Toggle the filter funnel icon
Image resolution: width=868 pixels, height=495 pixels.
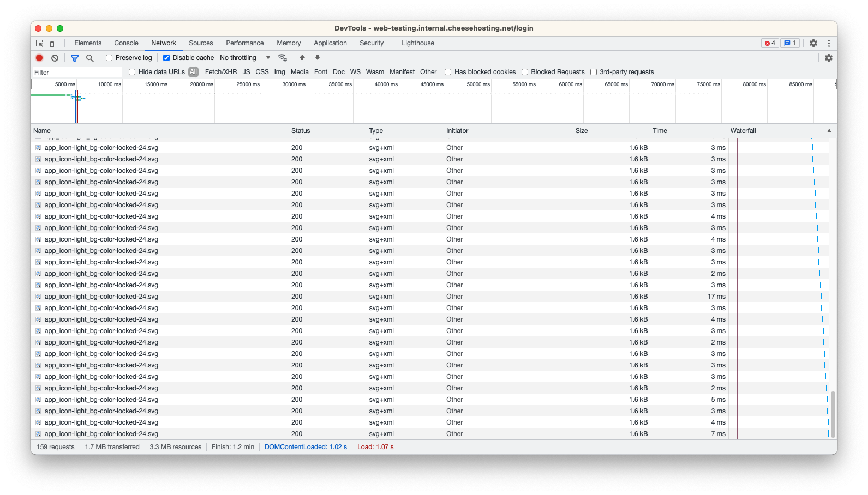(75, 58)
